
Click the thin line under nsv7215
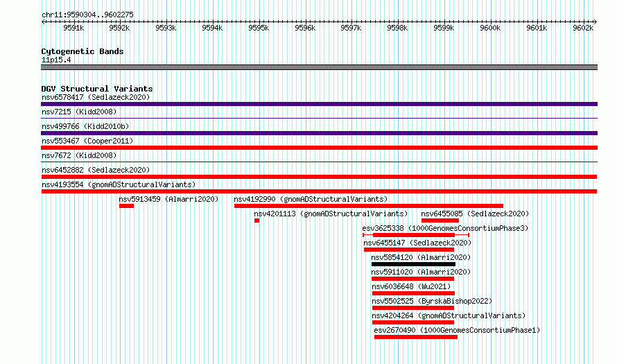(x=319, y=119)
